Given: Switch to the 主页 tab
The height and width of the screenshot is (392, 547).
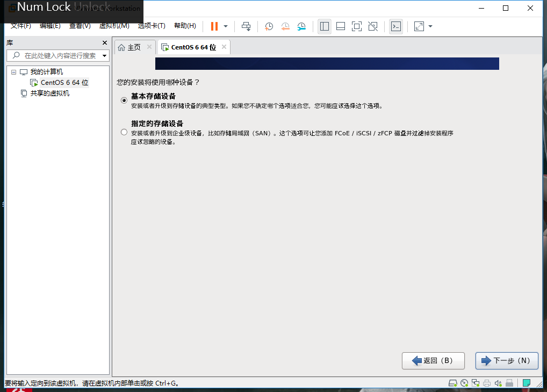Looking at the screenshot, I should 134,47.
